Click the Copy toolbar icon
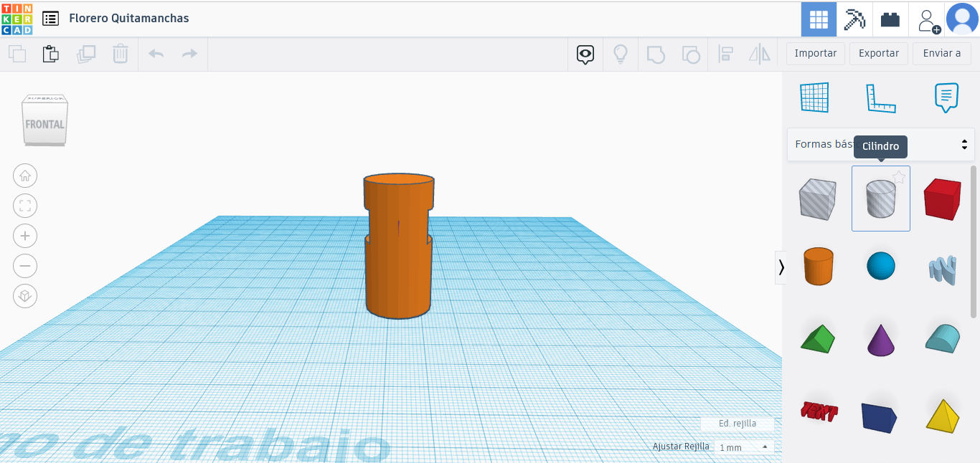 (17, 54)
